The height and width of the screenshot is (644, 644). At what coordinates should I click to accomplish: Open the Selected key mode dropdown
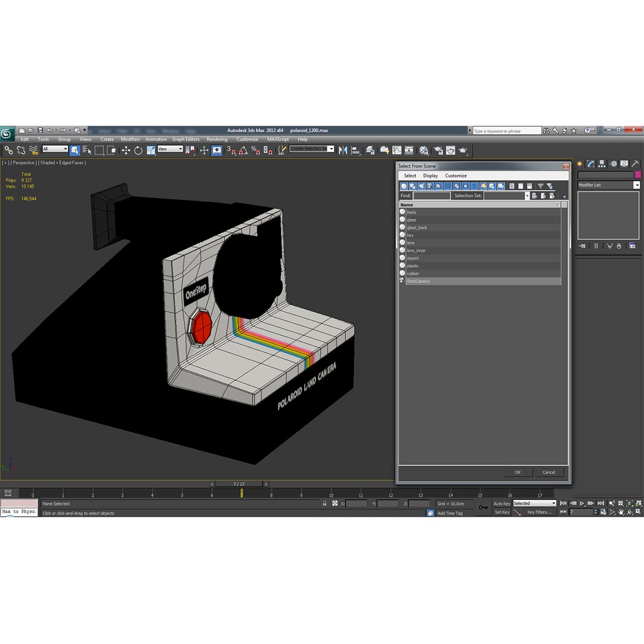pyautogui.click(x=534, y=503)
